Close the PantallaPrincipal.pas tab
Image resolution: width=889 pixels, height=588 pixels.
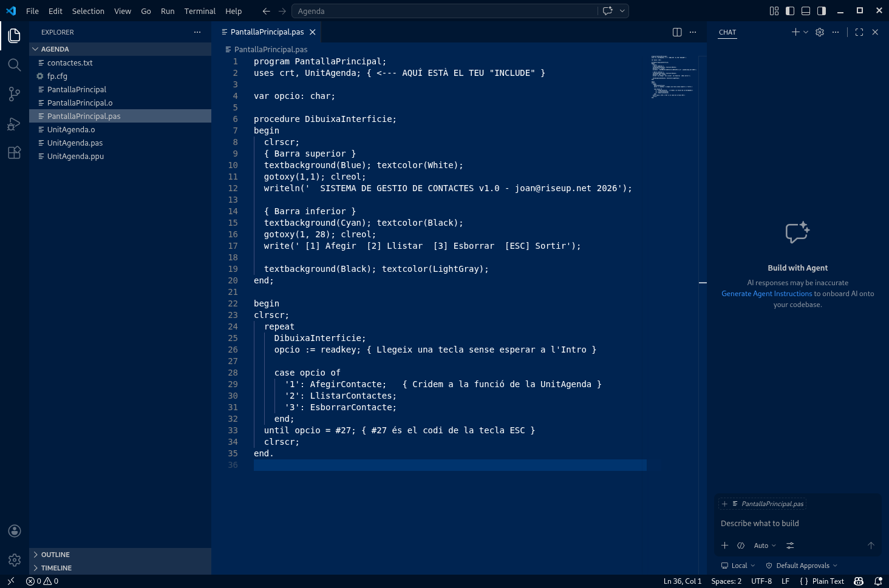pos(313,32)
